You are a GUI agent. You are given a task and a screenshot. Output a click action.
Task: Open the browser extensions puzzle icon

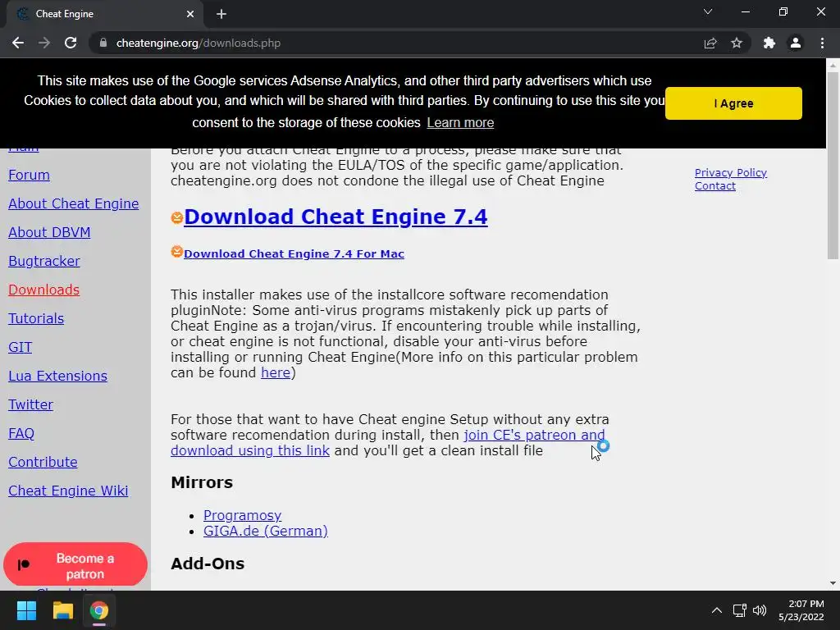(769, 43)
